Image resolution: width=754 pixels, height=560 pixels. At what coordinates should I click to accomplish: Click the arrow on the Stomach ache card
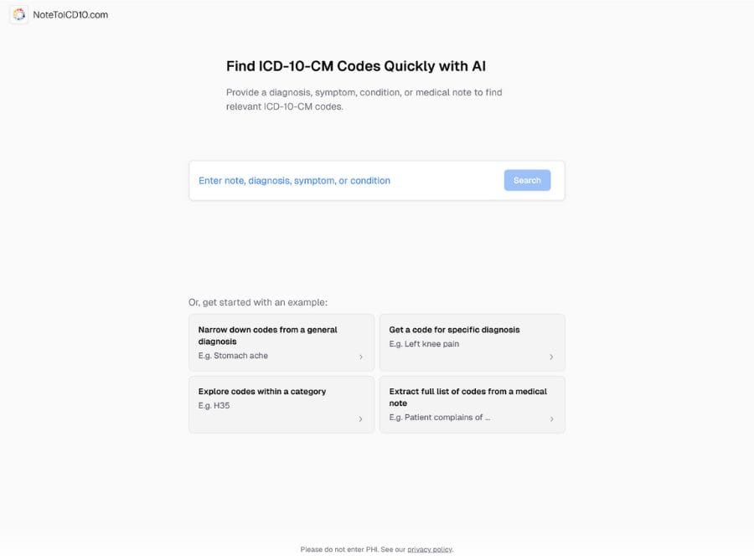tap(361, 357)
